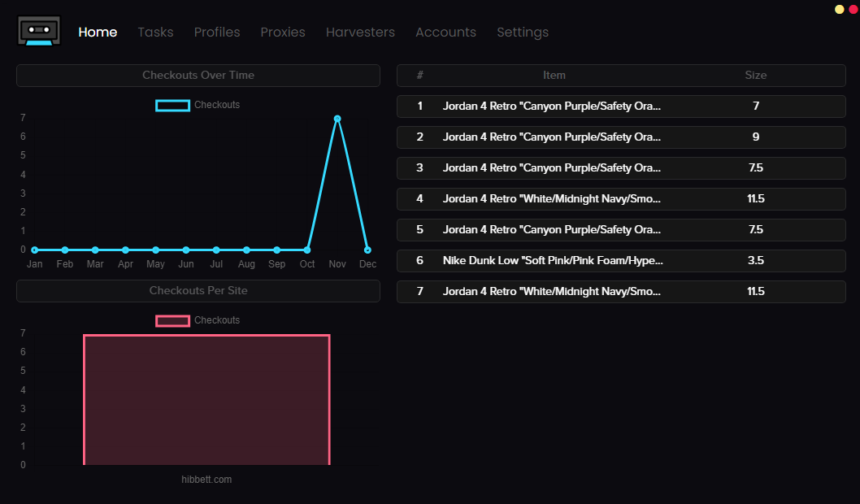Go to the Proxies tab

pyautogui.click(x=282, y=33)
